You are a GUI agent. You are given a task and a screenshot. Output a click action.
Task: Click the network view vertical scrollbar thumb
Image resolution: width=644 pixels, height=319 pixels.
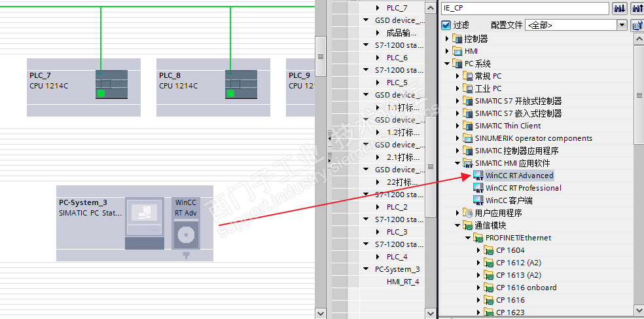tap(321, 56)
